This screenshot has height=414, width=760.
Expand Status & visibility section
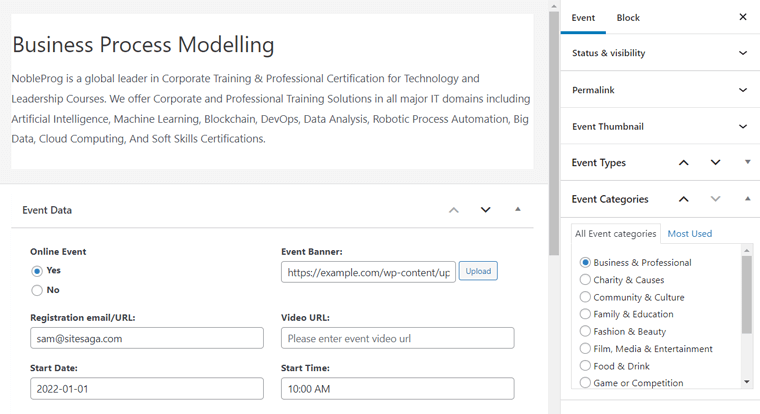click(660, 53)
